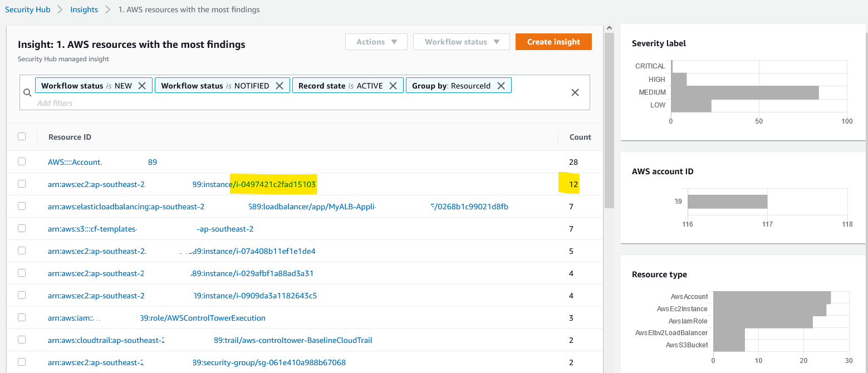Screen dimensions: 868x373
Task: Click the MEDIUM severity bar in chart
Action: pyautogui.click(x=745, y=92)
